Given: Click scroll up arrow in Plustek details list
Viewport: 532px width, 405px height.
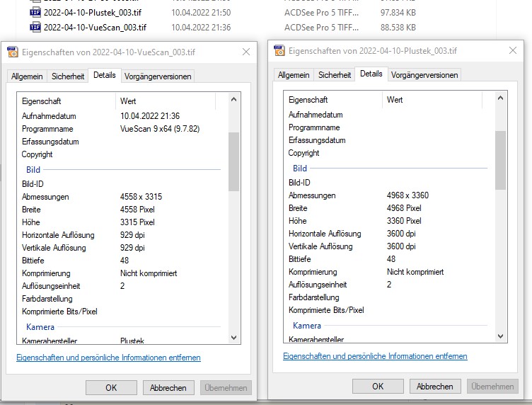Looking at the screenshot, I should click(500, 98).
